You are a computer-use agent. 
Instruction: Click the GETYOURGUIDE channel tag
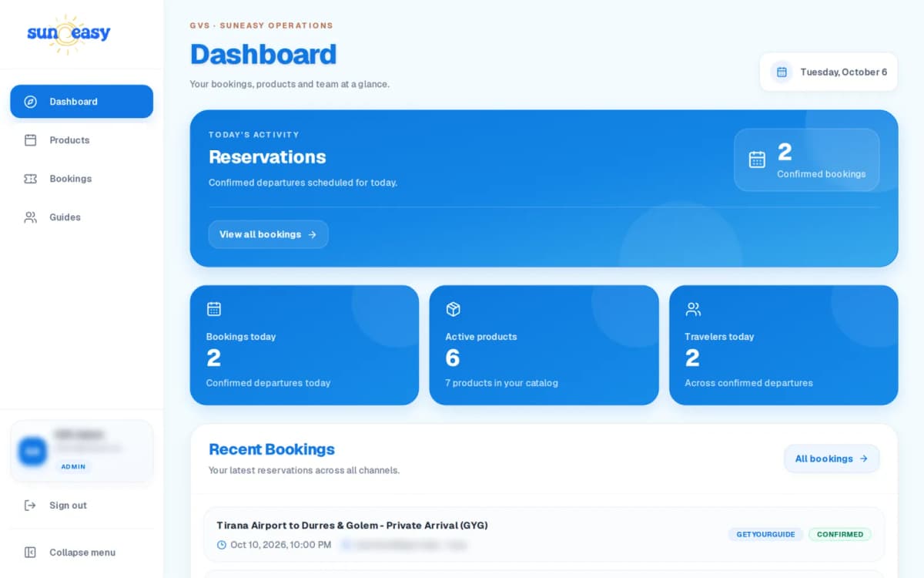[765, 534]
